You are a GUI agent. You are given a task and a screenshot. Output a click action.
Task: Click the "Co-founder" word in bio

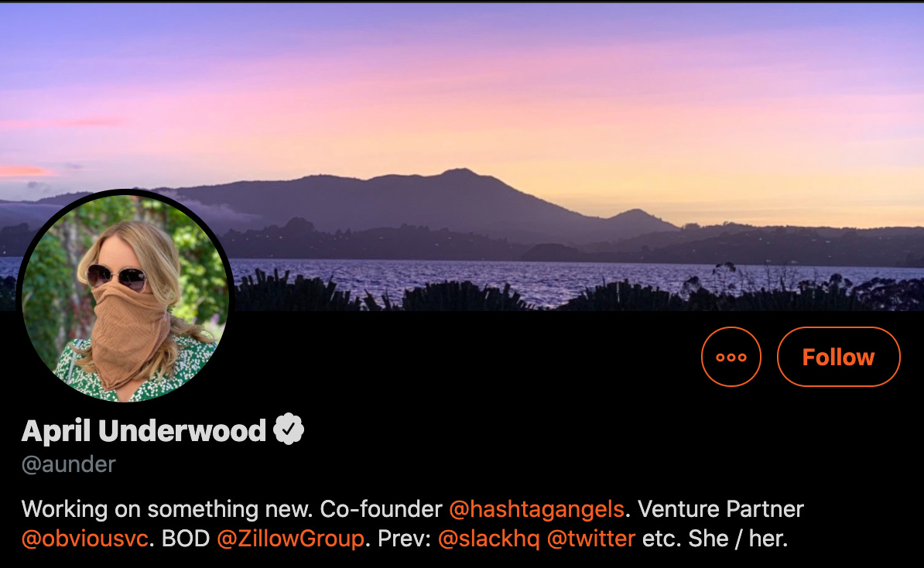coord(381,509)
